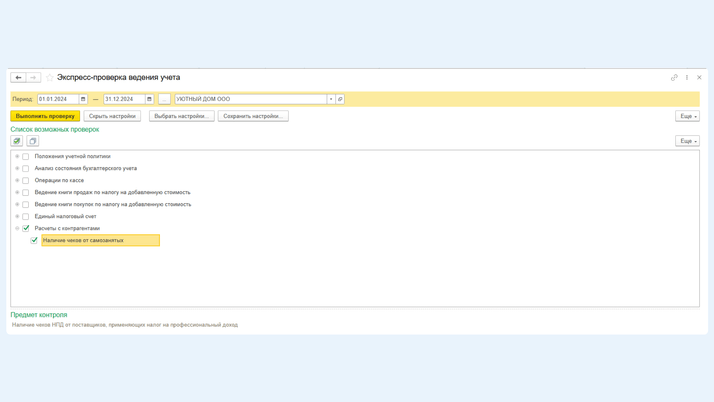The height and width of the screenshot is (402, 714).
Task: Click the check all checks icon
Action: 17,141
